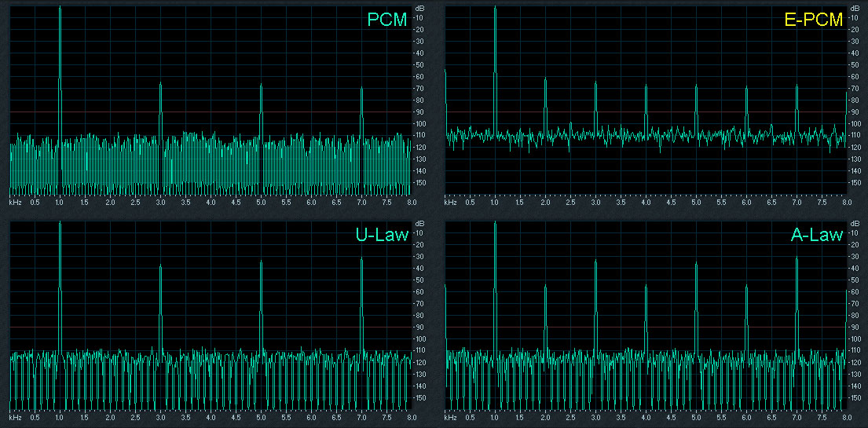Click the 2.5 frequency tick under A-Law plot
868x428 pixels.
click(571, 418)
